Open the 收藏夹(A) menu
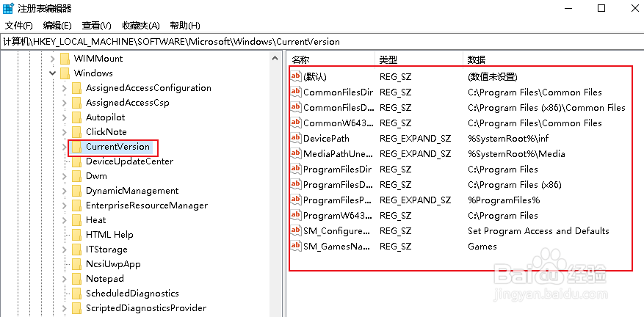The height and width of the screenshot is (317, 644). click(x=142, y=26)
